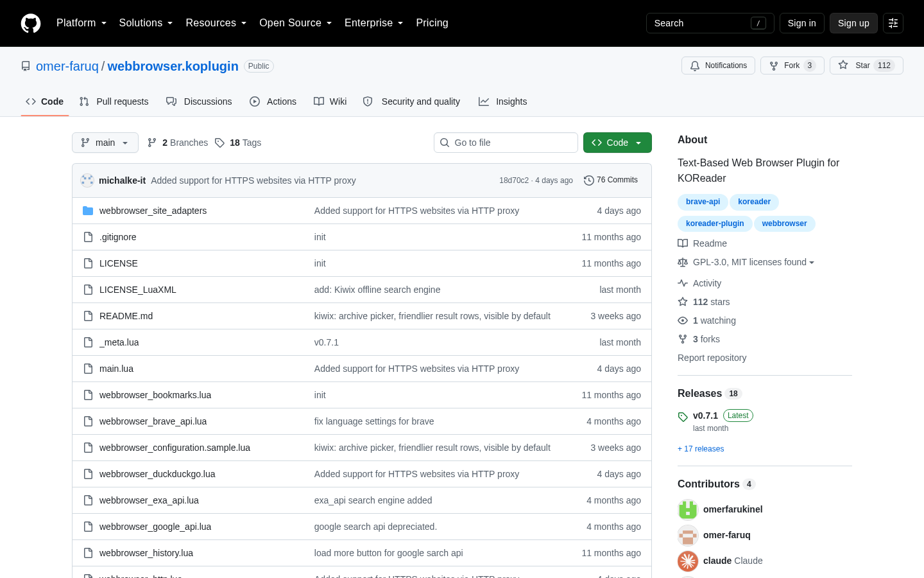Image resolution: width=924 pixels, height=578 pixels.
Task: Click the Activity pulse icon
Action: [683, 283]
